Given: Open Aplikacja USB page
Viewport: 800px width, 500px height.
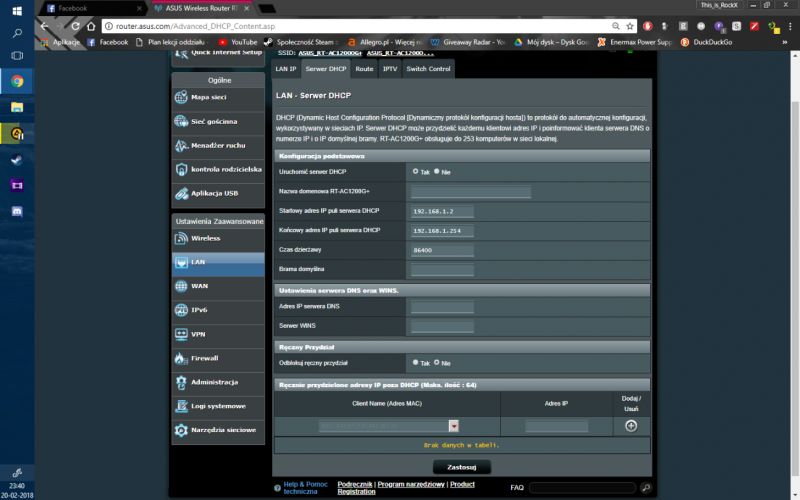Looking at the screenshot, I should pyautogui.click(x=218, y=193).
